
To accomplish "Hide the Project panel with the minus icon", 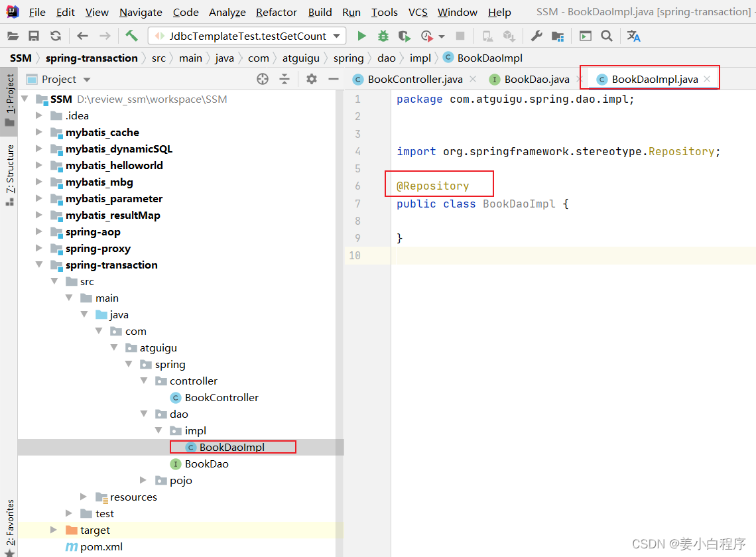I will [x=333, y=79].
